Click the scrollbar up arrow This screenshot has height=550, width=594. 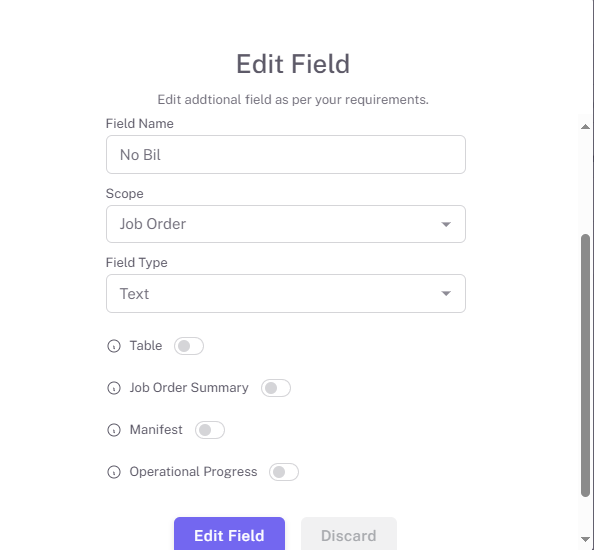tap(585, 127)
